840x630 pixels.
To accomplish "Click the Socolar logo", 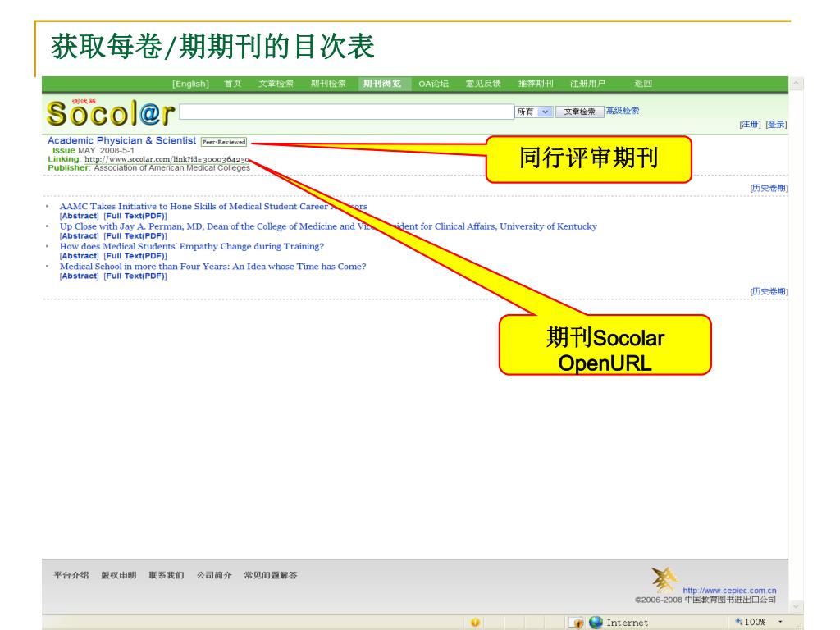I will [x=111, y=113].
